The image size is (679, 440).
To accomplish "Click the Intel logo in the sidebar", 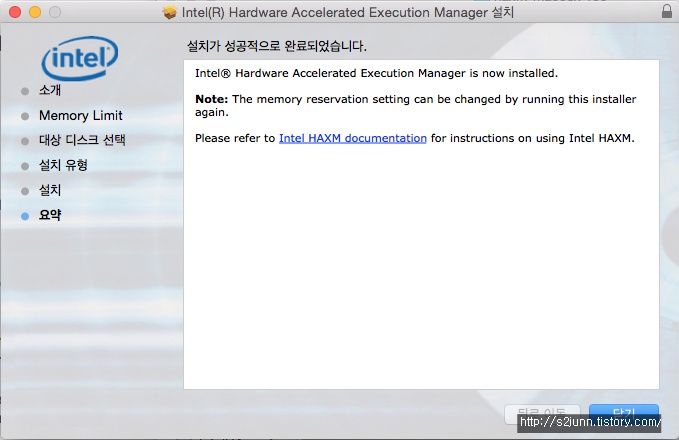I will click(80, 58).
